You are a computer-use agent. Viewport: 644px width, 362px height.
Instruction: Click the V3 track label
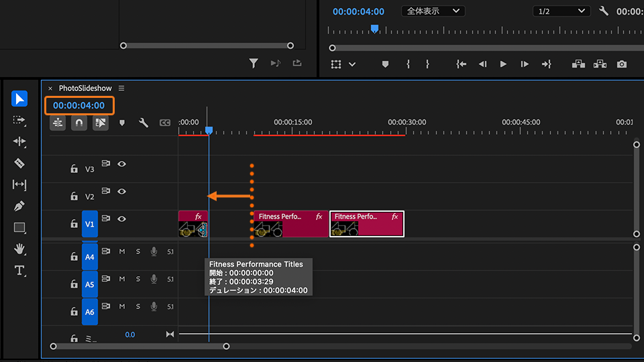[89, 169]
